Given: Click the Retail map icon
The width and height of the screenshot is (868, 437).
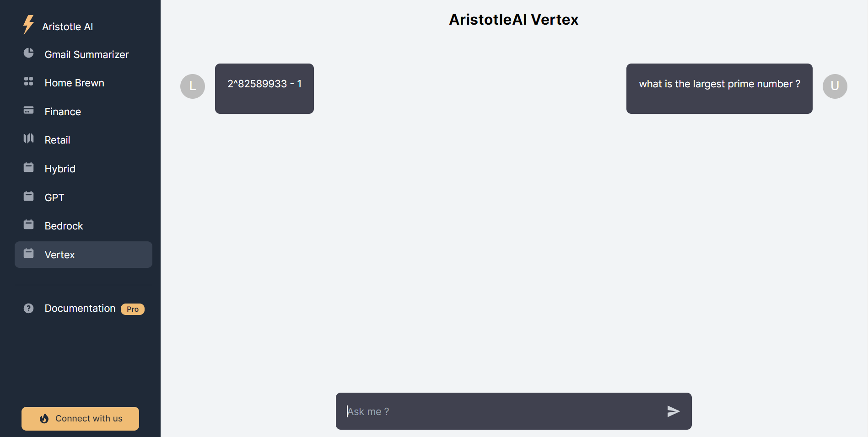Looking at the screenshot, I should tap(28, 139).
